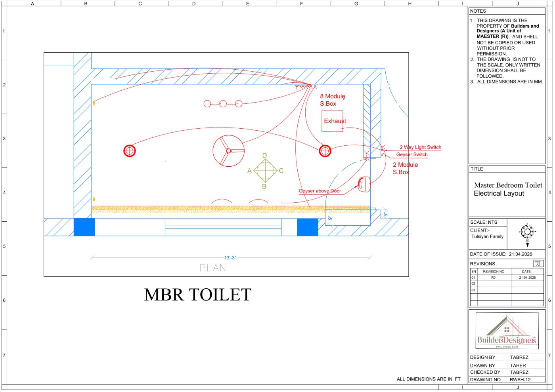This screenshot has width=555, height=392.
Task: Click the TITLE header in title block
Action: pyautogui.click(x=477, y=169)
